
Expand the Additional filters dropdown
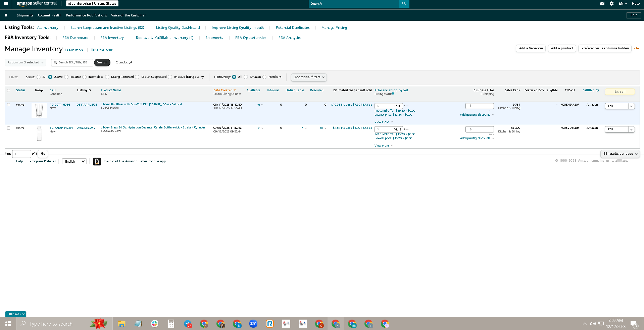click(309, 77)
